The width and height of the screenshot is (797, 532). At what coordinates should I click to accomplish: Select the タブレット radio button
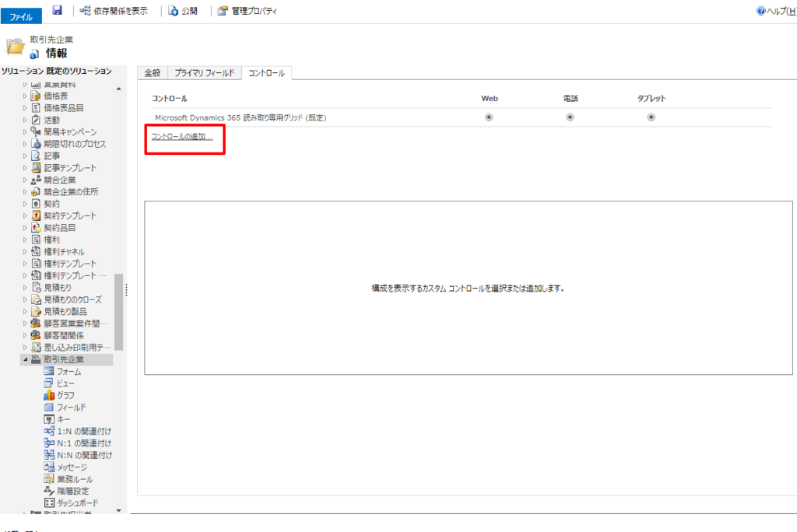pos(651,117)
